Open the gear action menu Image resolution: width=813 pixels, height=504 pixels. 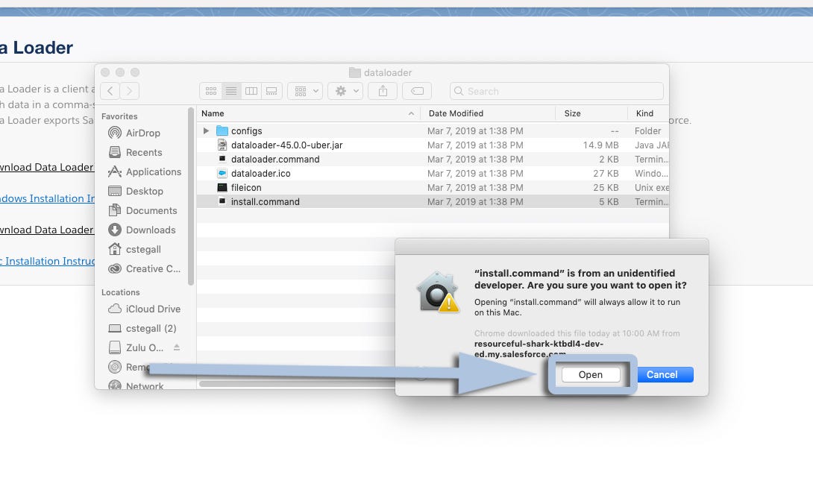346,91
